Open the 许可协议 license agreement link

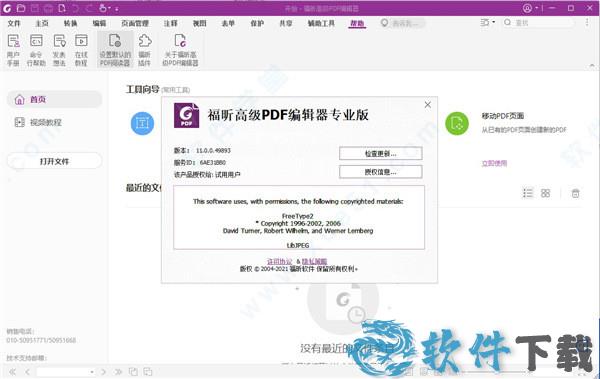[x=279, y=261]
